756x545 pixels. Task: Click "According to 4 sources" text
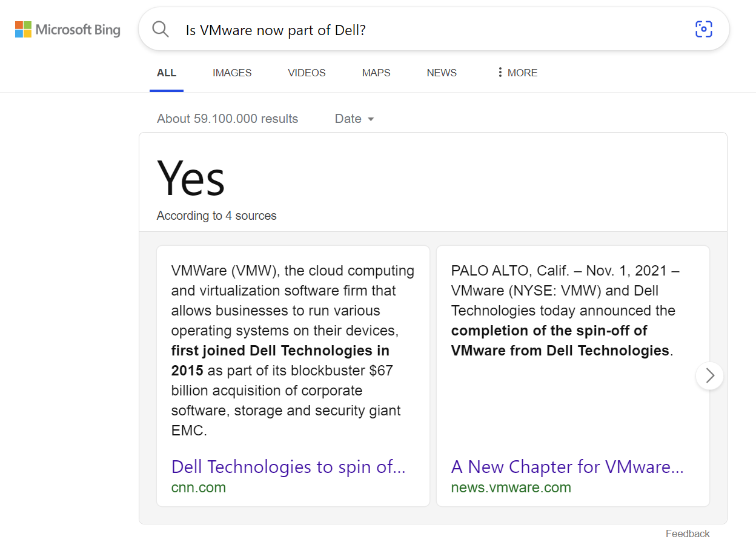[216, 216]
